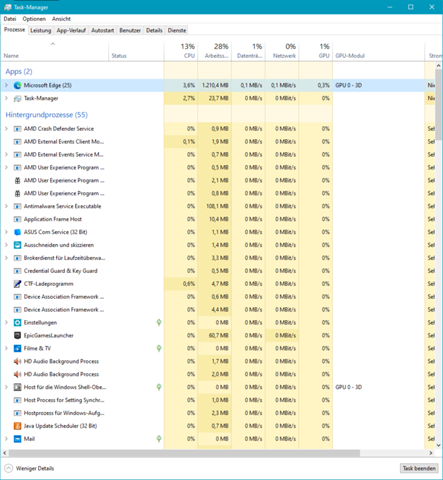Sort by the Datenträger column header
This screenshot has width=443, height=480.
point(248,51)
